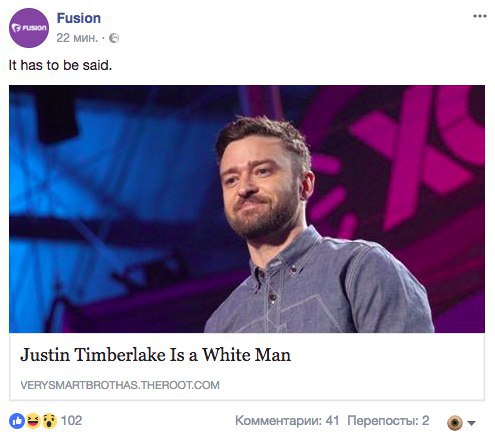Click the small round commenting-as profile icon
The image size is (495, 437).
click(x=455, y=423)
